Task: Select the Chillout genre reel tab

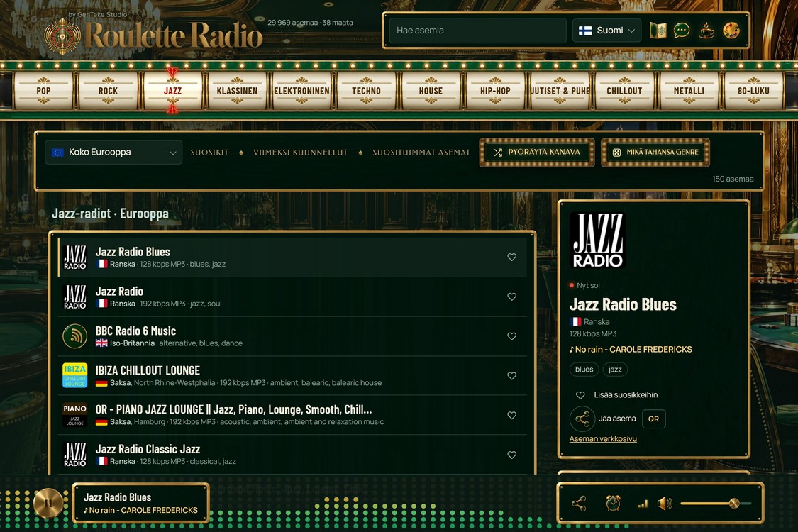Action: pyautogui.click(x=624, y=91)
